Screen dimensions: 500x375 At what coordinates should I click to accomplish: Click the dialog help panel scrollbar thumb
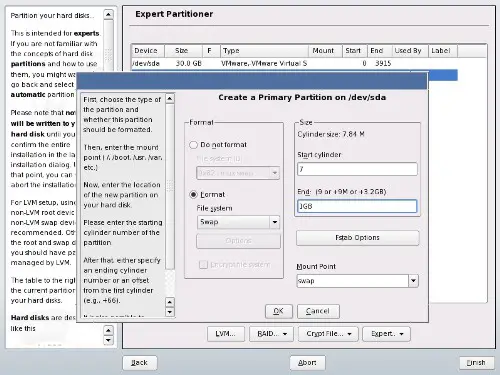click(170, 186)
